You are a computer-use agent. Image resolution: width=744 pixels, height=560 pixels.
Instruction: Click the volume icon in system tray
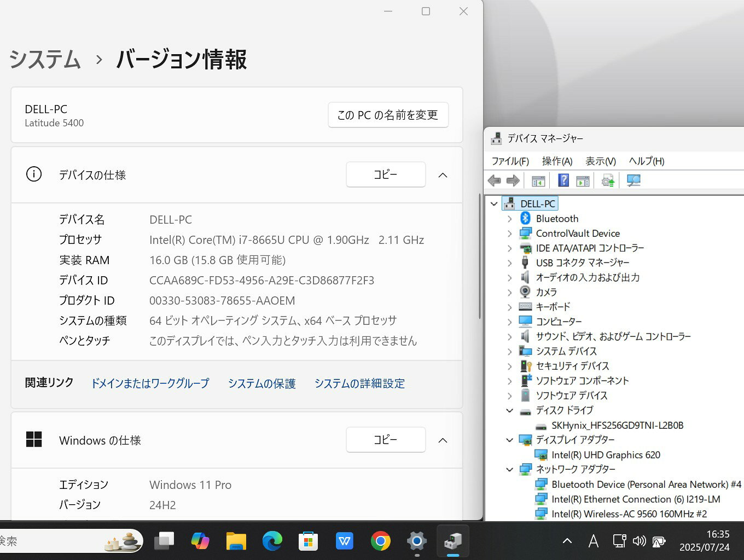[x=639, y=541]
